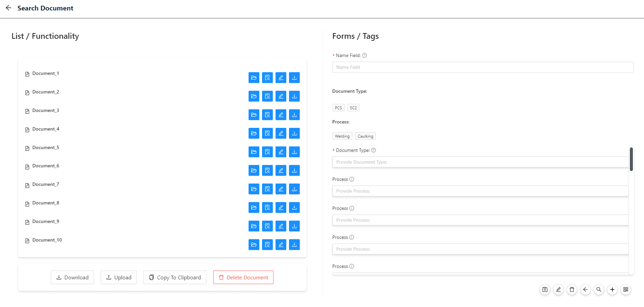Edit Document_1 with pencil icon

281,78
